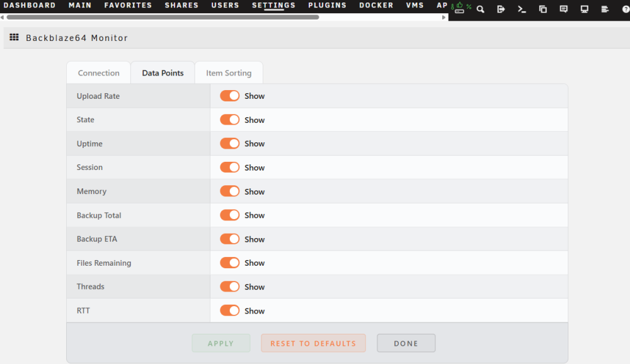Toggle the RTT Show switch
Viewport: 630px width, 364px height.
[x=229, y=310]
